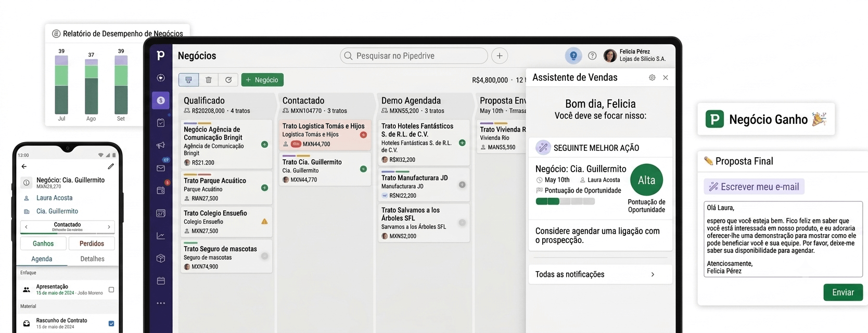
Task: Click the Jul bar in performance report
Action: (x=61, y=85)
